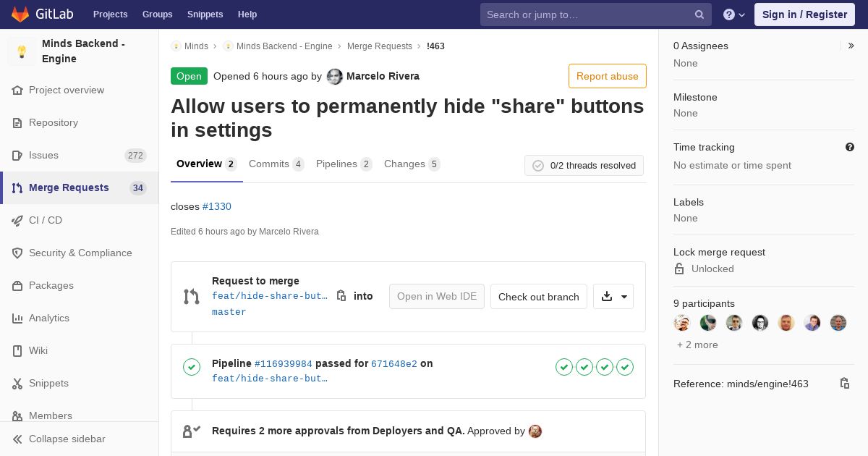The width and height of the screenshot is (868, 456).
Task: Click the Check out branch button
Action: (539, 297)
